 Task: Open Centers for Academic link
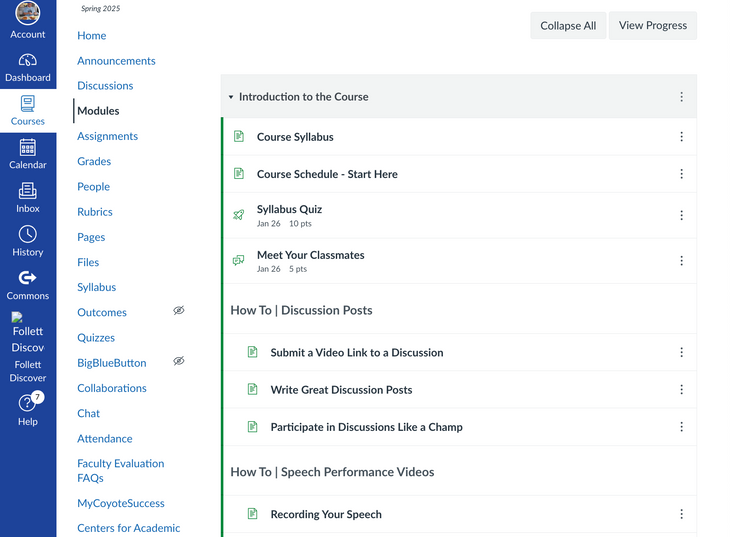[x=128, y=528]
